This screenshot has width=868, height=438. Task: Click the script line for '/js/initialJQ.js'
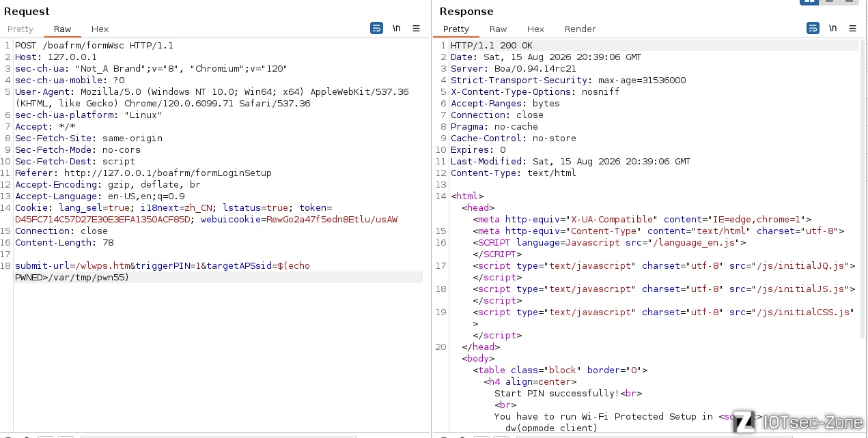(x=664, y=266)
